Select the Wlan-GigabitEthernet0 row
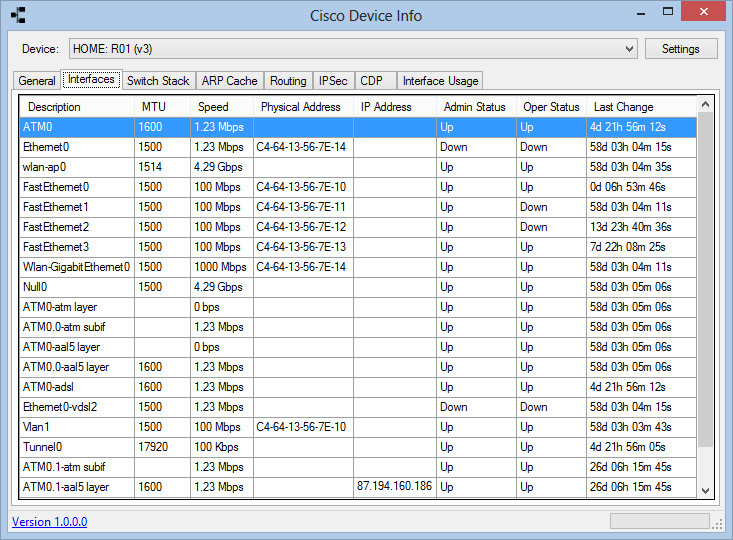733x540 pixels. tap(358, 267)
